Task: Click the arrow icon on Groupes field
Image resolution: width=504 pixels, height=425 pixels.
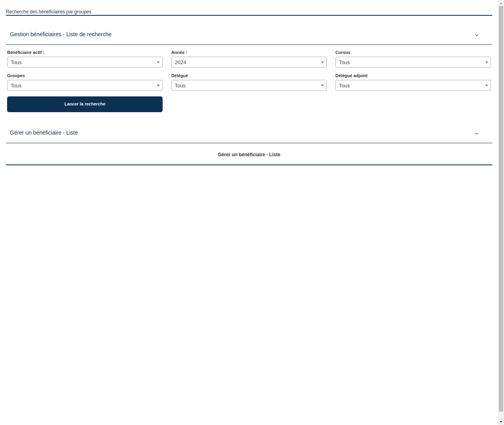Action: [158, 85]
